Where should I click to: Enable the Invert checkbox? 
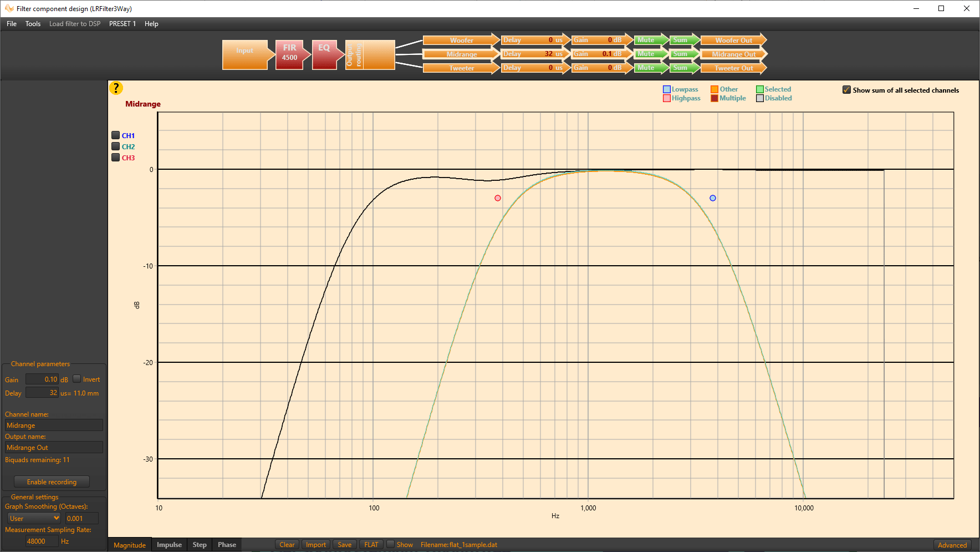click(x=77, y=379)
